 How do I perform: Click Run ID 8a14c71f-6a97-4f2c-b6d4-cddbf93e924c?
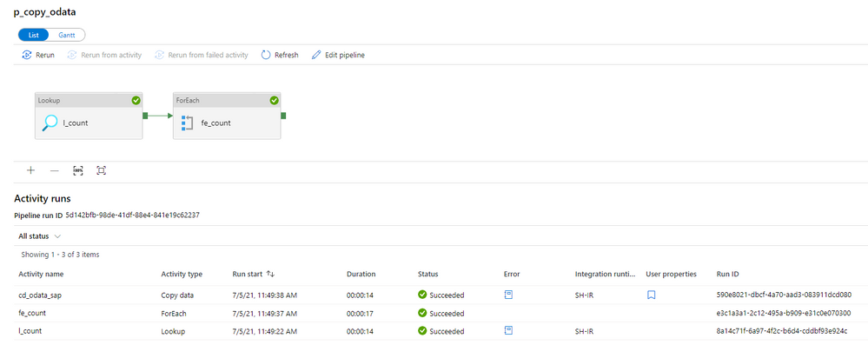(x=782, y=330)
